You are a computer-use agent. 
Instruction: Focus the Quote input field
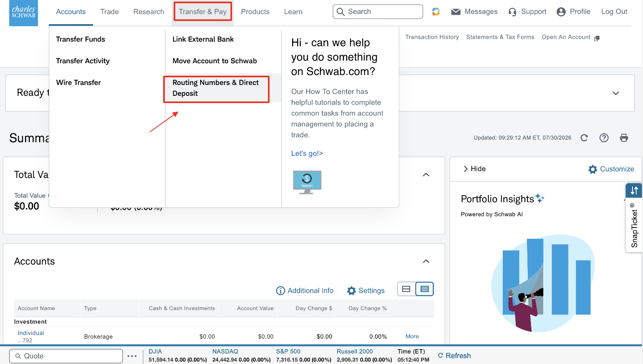tap(66, 356)
